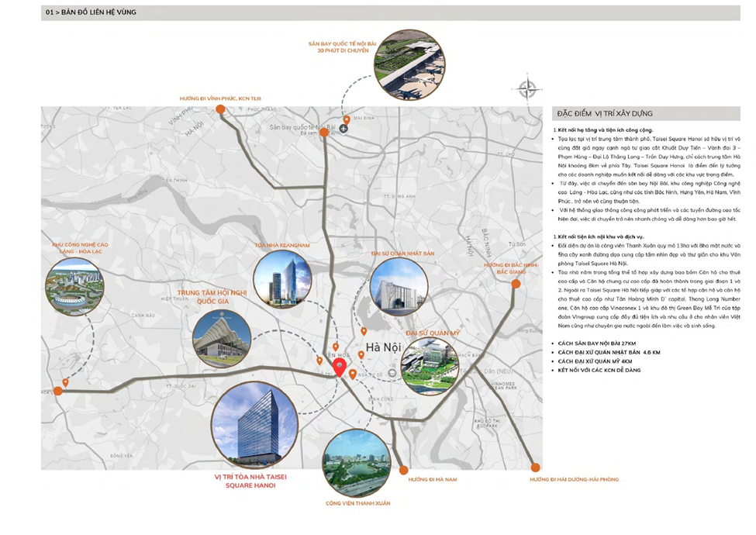Click the orange pin left of NGÃ TƯ SỞ label

[x=353, y=374]
